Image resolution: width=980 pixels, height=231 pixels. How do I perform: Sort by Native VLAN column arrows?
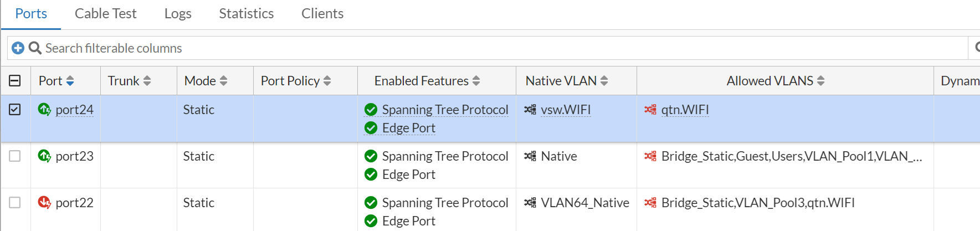tap(604, 81)
